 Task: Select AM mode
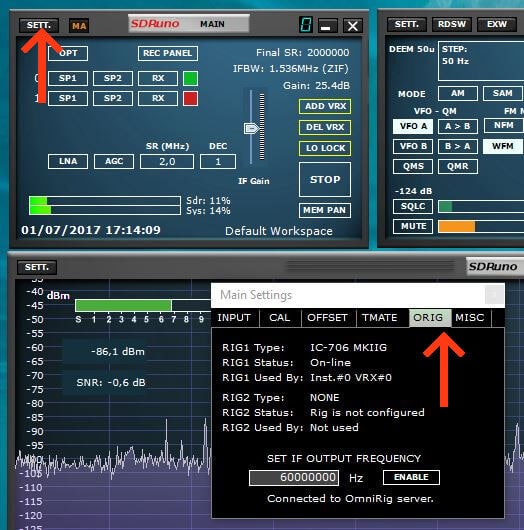pyautogui.click(x=458, y=93)
